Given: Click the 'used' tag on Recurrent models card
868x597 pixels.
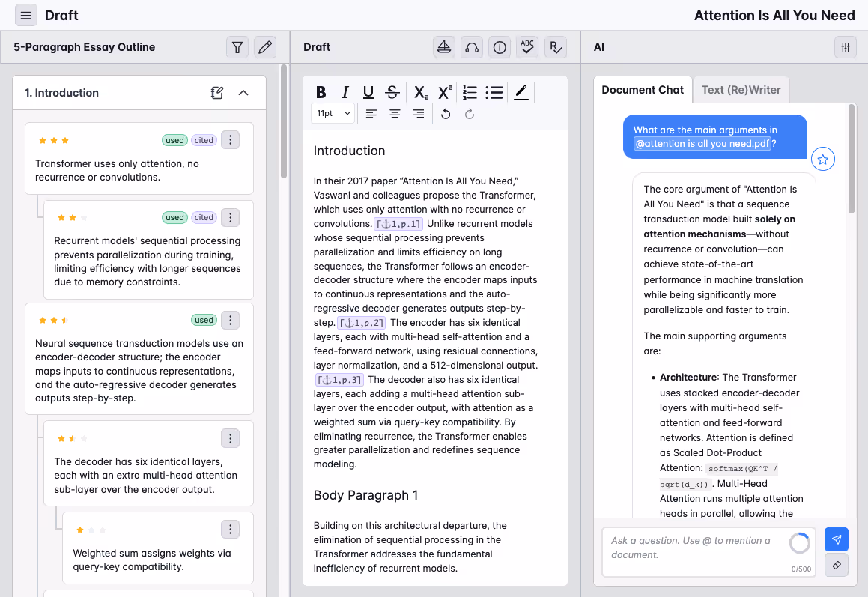Looking at the screenshot, I should [x=175, y=218].
